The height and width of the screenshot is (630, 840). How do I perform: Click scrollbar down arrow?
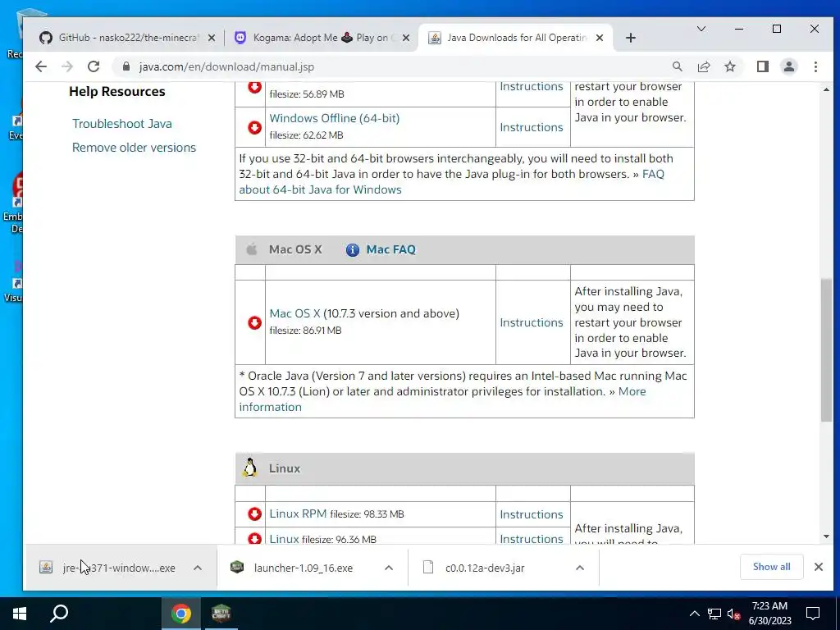pos(826,536)
